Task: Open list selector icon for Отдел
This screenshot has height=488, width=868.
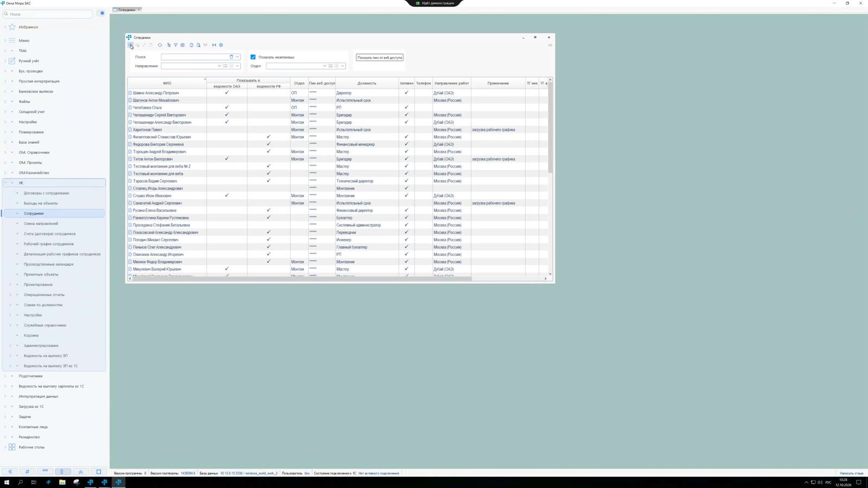Action: tap(330, 66)
